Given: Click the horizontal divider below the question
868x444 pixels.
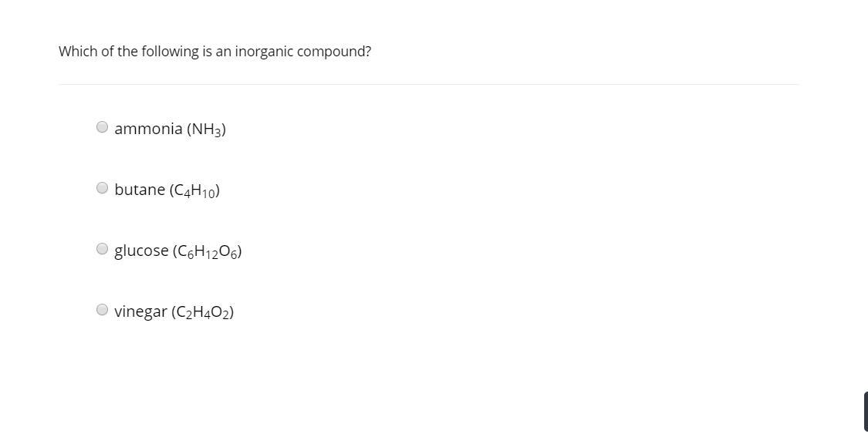Looking at the screenshot, I should coord(428,85).
